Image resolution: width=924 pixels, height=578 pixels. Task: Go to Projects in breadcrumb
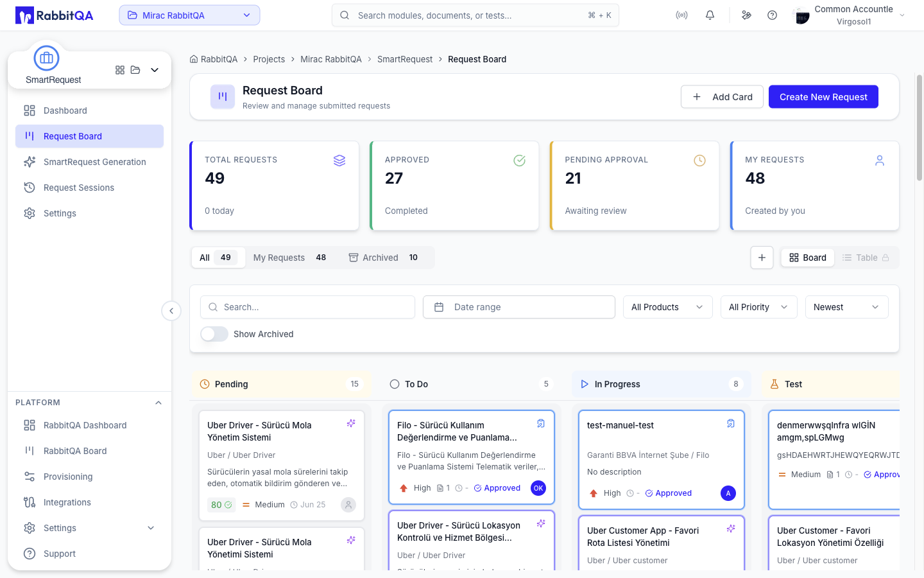pos(269,59)
